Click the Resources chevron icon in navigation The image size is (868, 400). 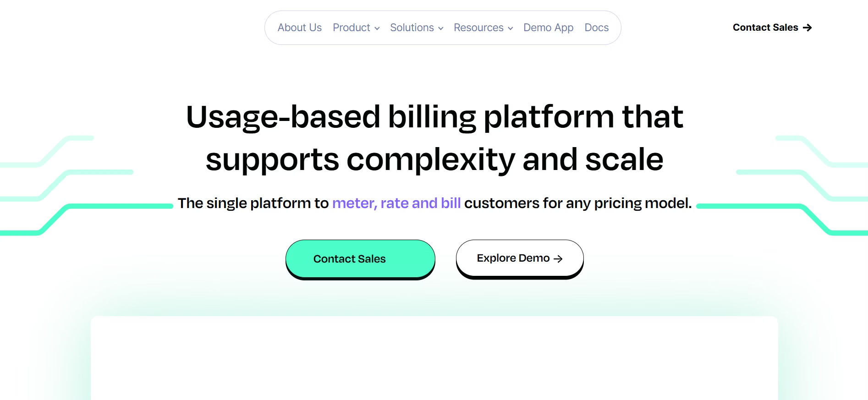click(x=511, y=28)
